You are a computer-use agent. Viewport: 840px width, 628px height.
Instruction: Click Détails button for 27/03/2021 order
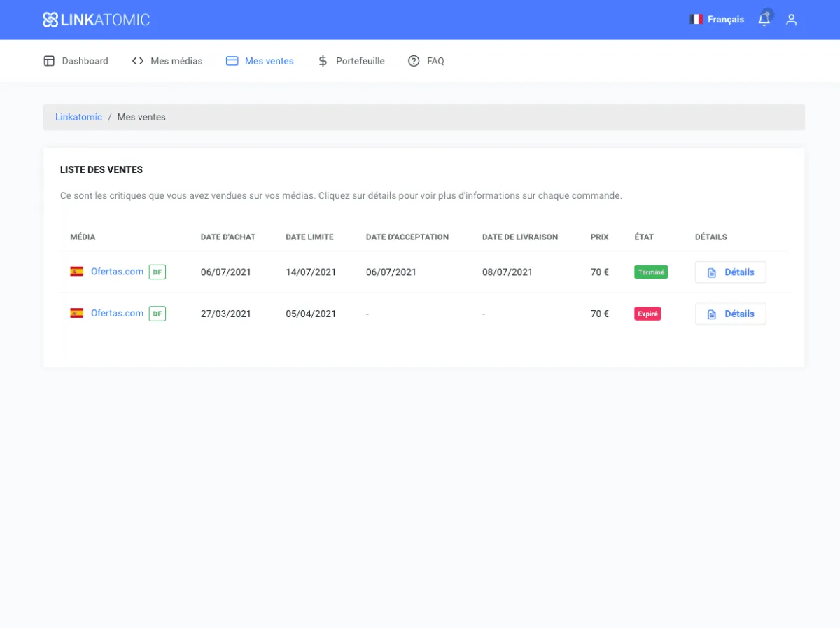click(730, 314)
